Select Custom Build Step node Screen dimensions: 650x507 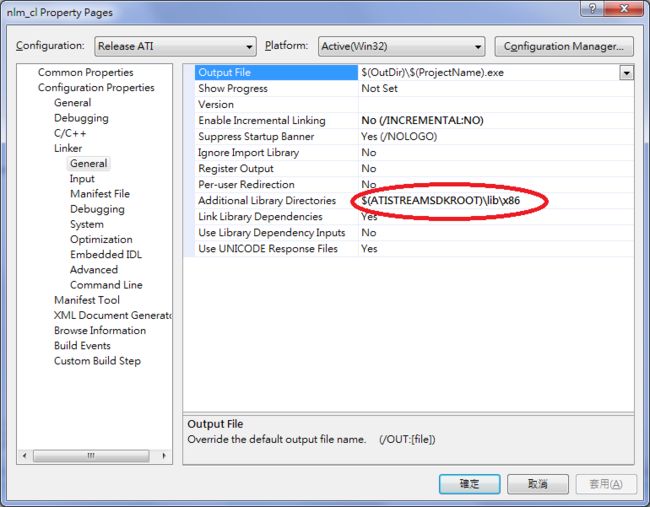coord(97,361)
